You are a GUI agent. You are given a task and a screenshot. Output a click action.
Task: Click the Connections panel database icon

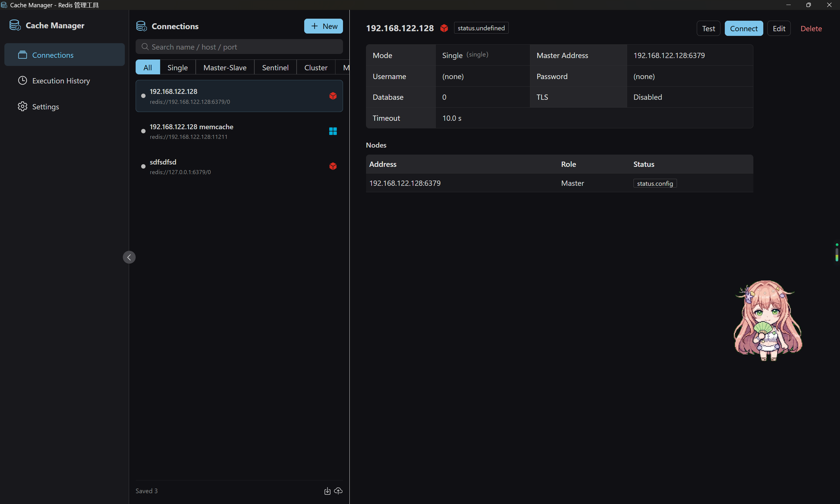pos(141,26)
